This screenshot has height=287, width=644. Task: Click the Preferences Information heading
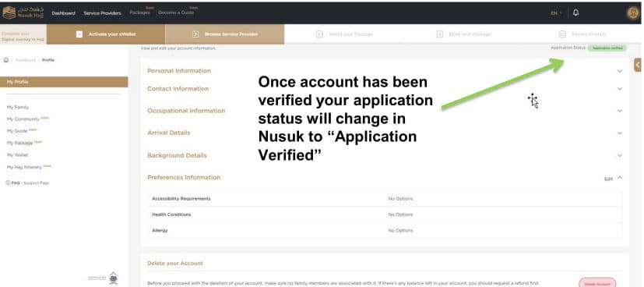(184, 177)
